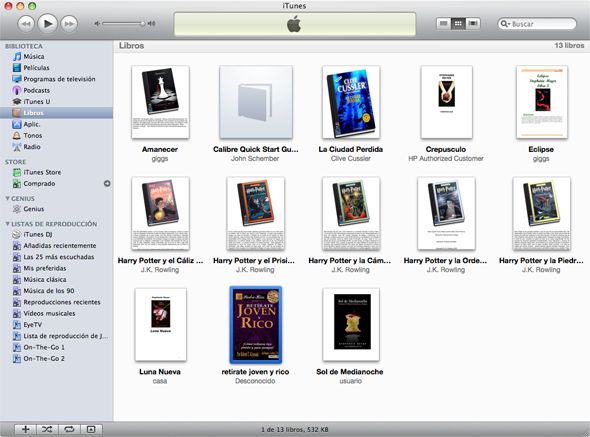Click the maximum volume speaker icon
The image size is (590, 437).
pos(151,24)
